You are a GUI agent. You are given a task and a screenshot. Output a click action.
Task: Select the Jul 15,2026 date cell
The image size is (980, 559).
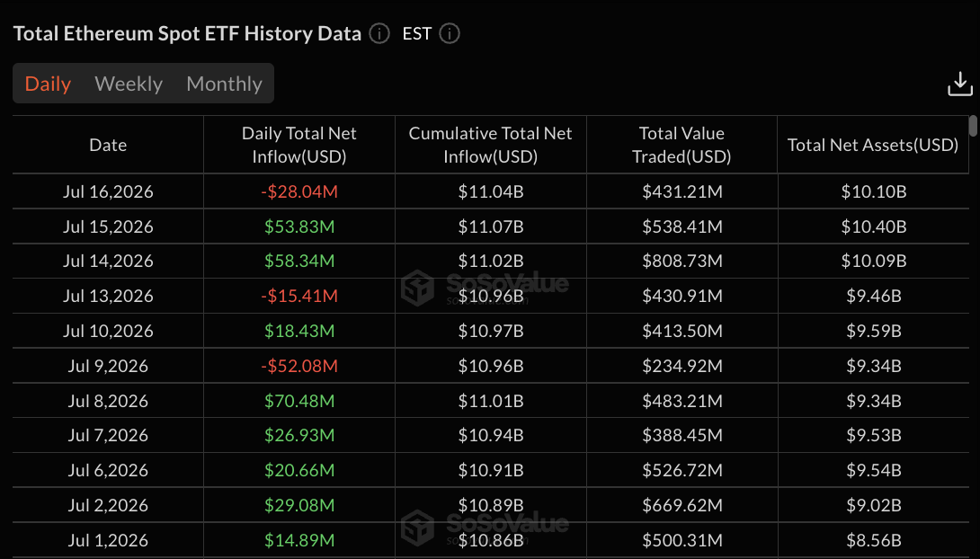coord(108,226)
